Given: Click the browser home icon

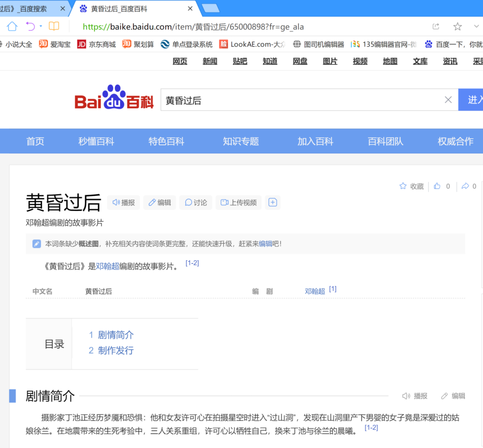Looking at the screenshot, I should coord(13,26).
